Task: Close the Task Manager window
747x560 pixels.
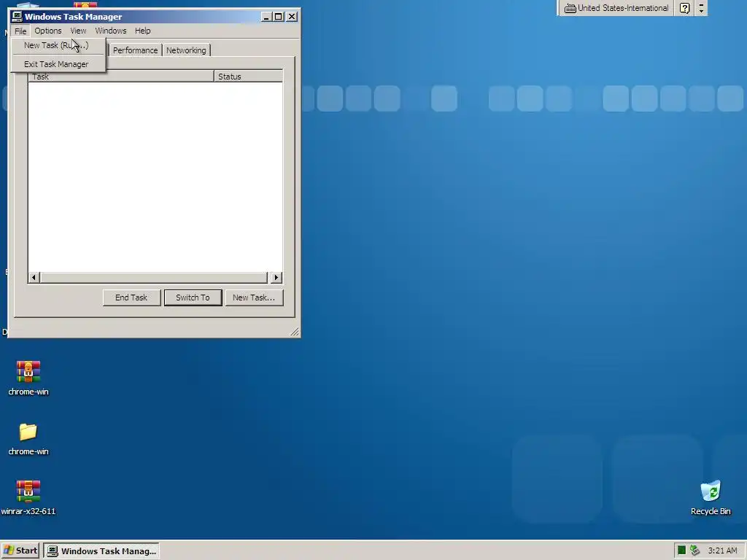Action: tap(292, 17)
